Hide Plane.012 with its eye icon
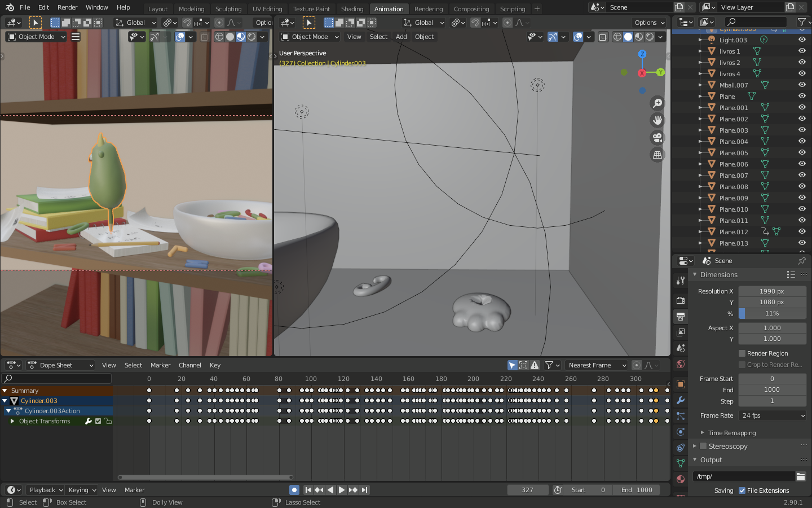Screen dimensions: 812x508 (x=802, y=232)
